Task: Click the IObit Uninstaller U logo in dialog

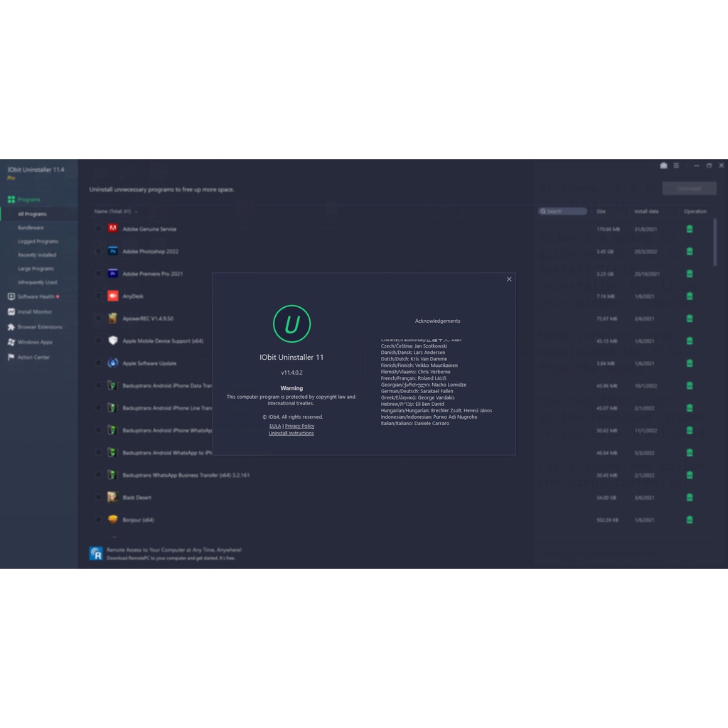Action: pos(291,323)
